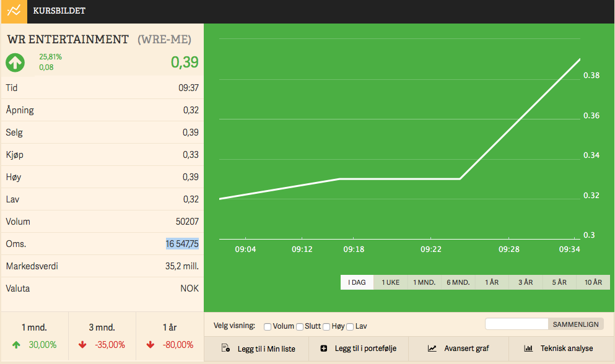The width and height of the screenshot is (615, 364).
Task: Focus the compare input field
Action: [517, 324]
